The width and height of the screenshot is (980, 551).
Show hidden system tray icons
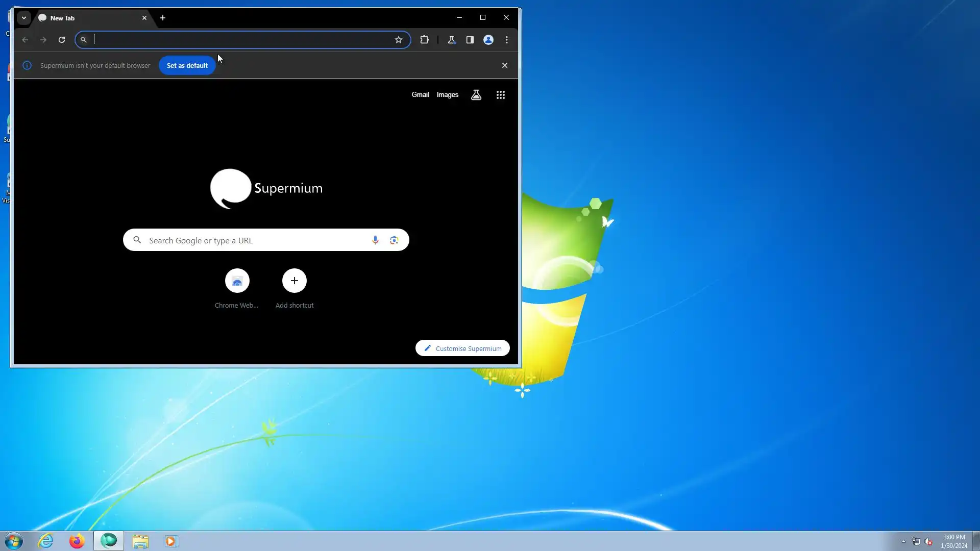point(903,541)
